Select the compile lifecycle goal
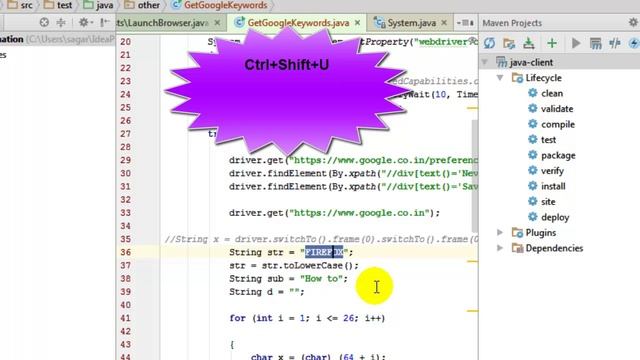640x360 pixels. click(551, 124)
